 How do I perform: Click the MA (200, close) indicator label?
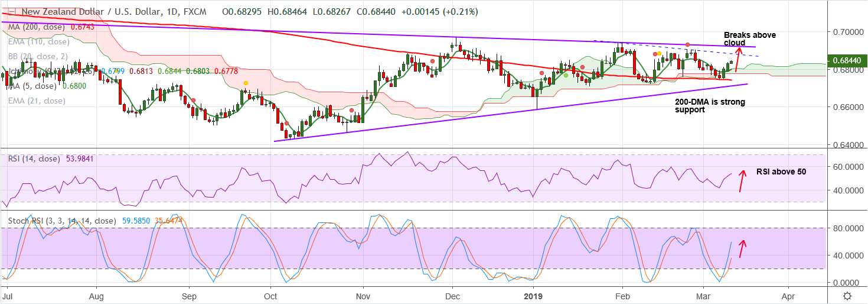click(x=38, y=27)
